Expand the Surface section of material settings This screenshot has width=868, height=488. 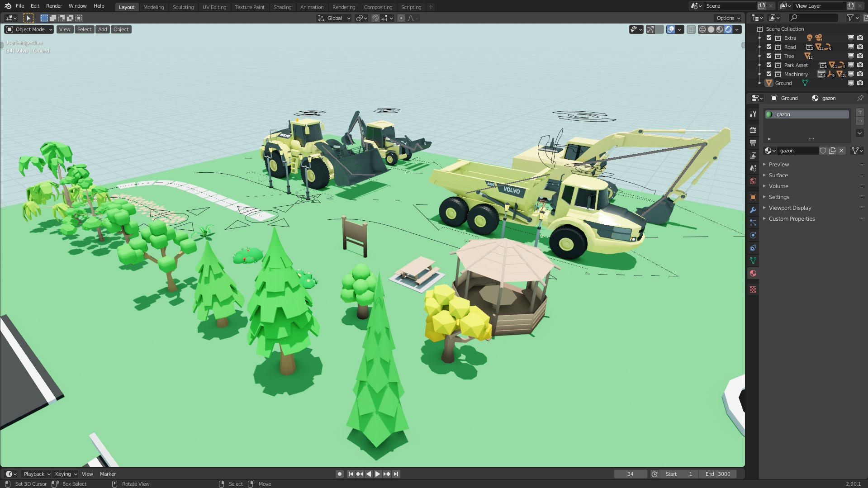pyautogui.click(x=779, y=175)
